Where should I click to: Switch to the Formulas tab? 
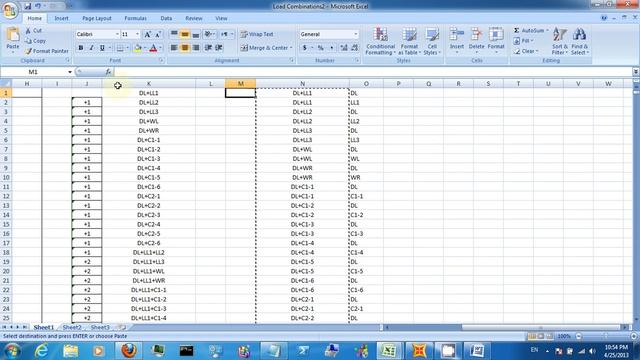pyautogui.click(x=135, y=18)
